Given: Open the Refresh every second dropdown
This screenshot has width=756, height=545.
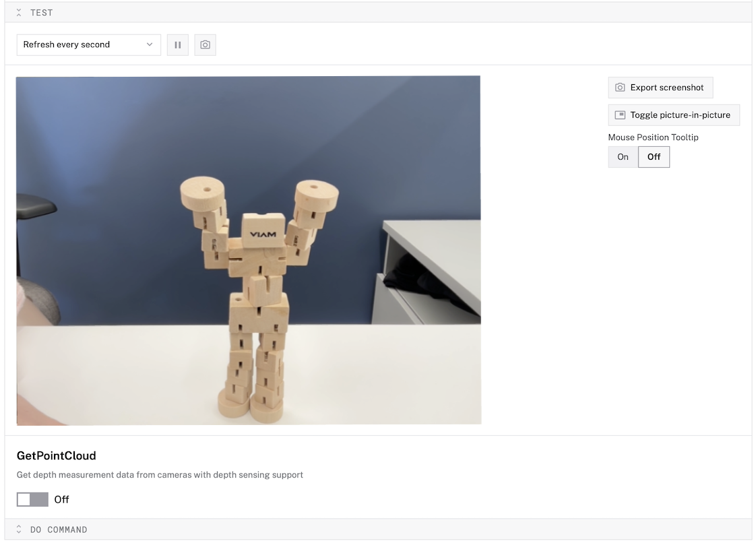Looking at the screenshot, I should [x=88, y=44].
